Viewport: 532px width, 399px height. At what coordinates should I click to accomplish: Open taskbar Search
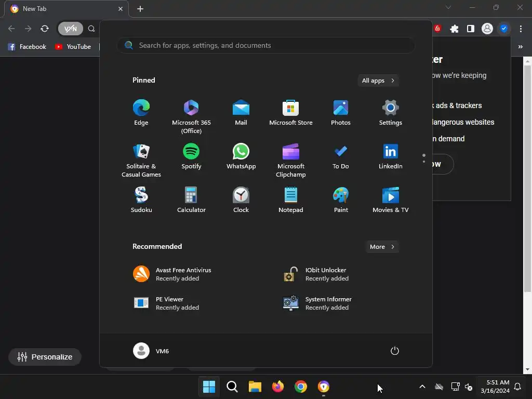pos(232,387)
